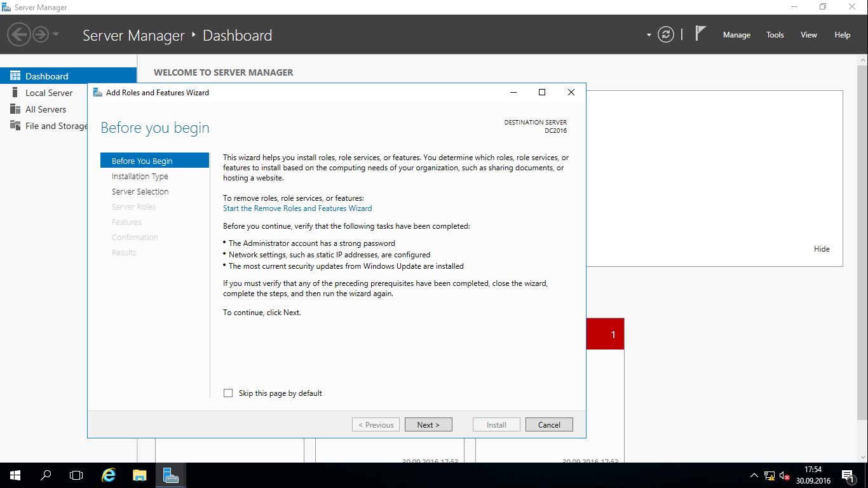This screenshot has width=868, height=488.
Task: Click the File and Storage sidebar icon
Action: (x=15, y=125)
